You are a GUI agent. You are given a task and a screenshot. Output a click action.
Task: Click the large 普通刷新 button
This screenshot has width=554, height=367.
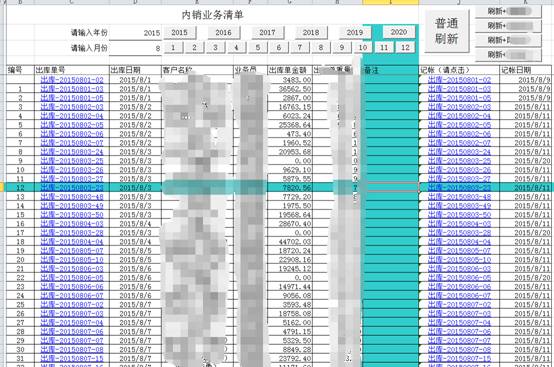(447, 31)
